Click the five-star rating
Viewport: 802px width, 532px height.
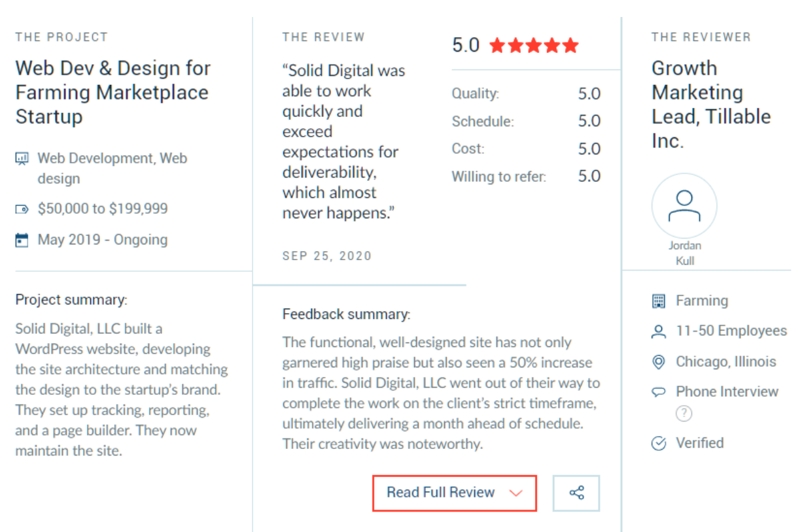[x=534, y=45]
